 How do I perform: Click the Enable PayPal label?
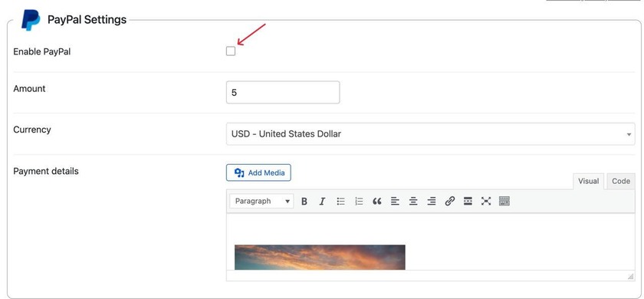(x=42, y=52)
